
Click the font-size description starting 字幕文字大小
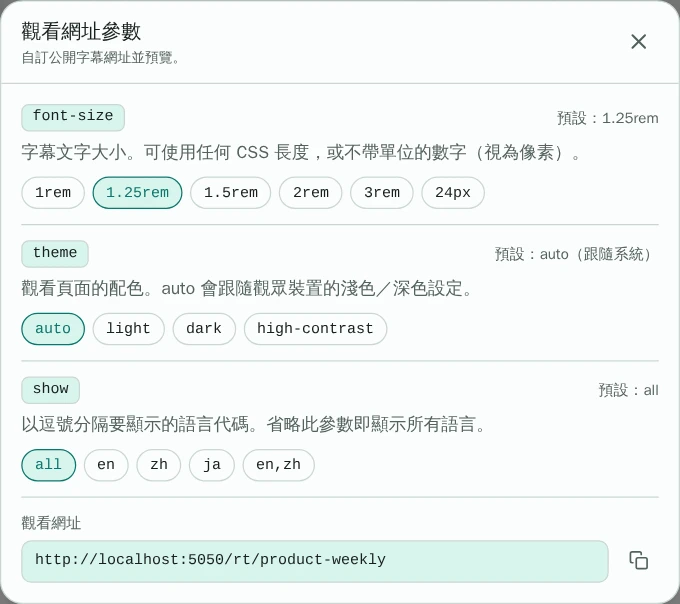click(301, 153)
